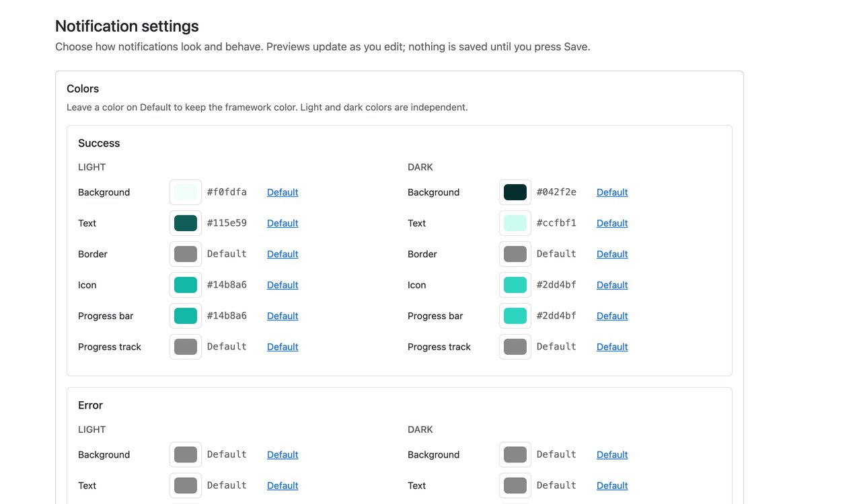Click the Error group title
The height and width of the screenshot is (504, 861).
click(x=90, y=405)
